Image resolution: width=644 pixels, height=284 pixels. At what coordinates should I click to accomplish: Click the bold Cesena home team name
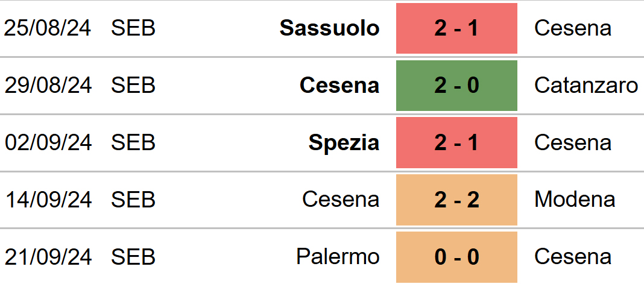[x=339, y=86]
